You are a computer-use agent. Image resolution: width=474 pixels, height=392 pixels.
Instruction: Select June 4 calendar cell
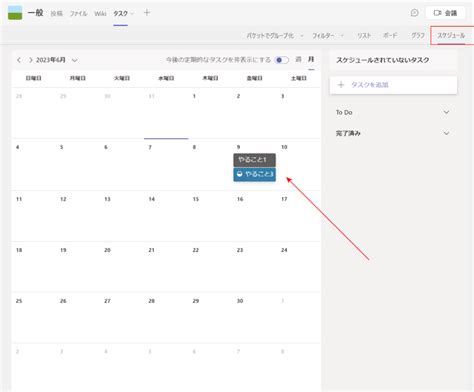click(x=34, y=164)
